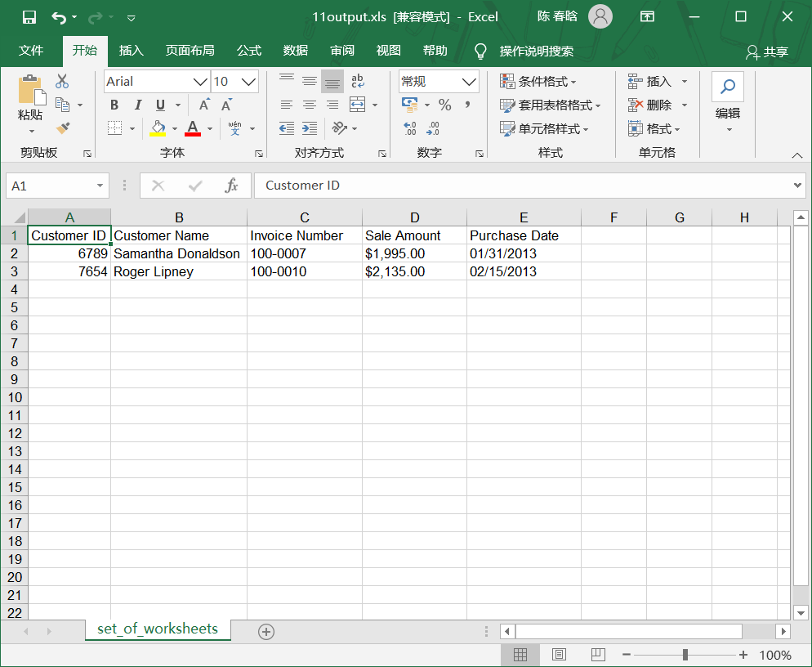Align text right

(x=332, y=105)
